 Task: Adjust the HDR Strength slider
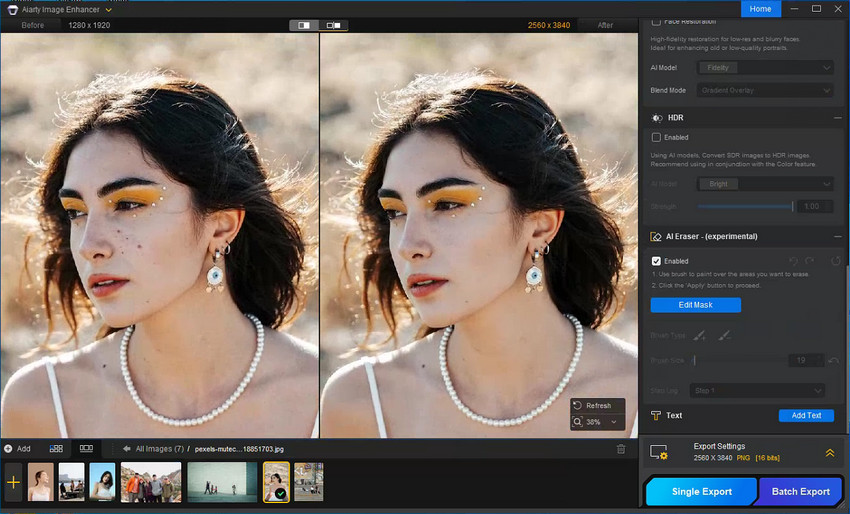point(745,207)
